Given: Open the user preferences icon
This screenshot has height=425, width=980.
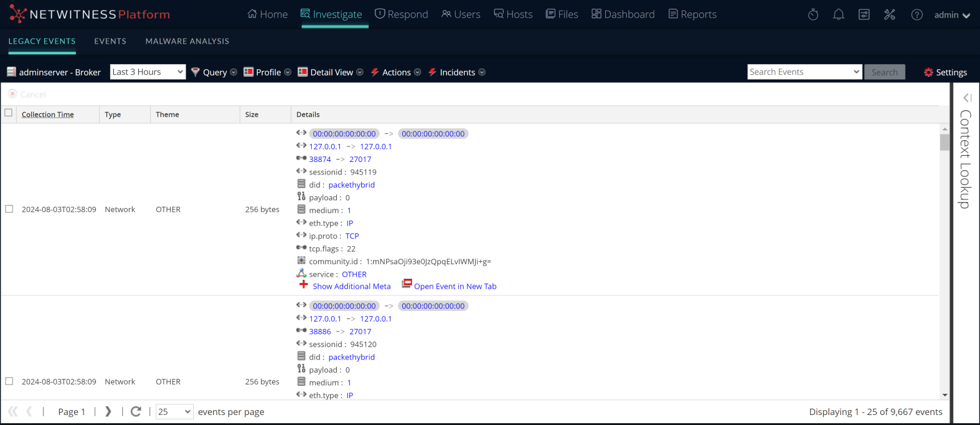Looking at the screenshot, I should point(864,14).
